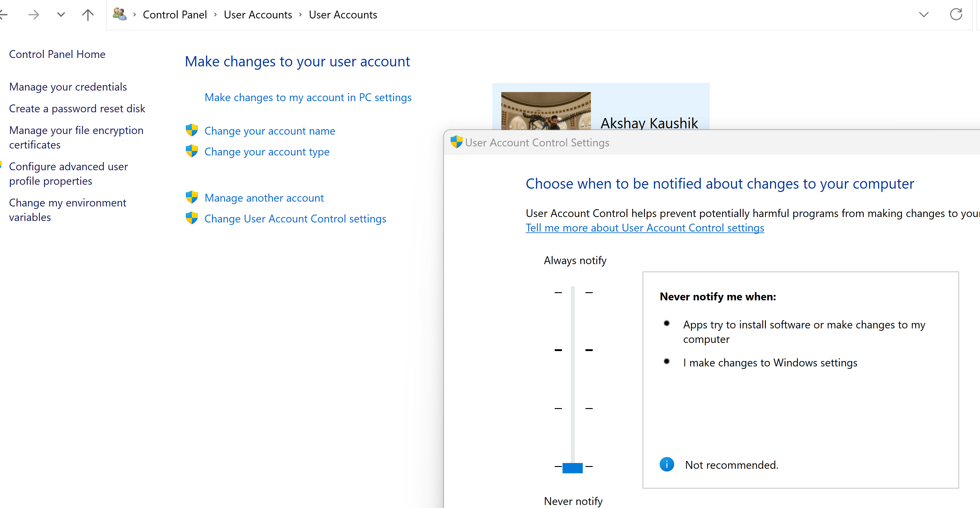Click Change your account name link

click(x=270, y=131)
